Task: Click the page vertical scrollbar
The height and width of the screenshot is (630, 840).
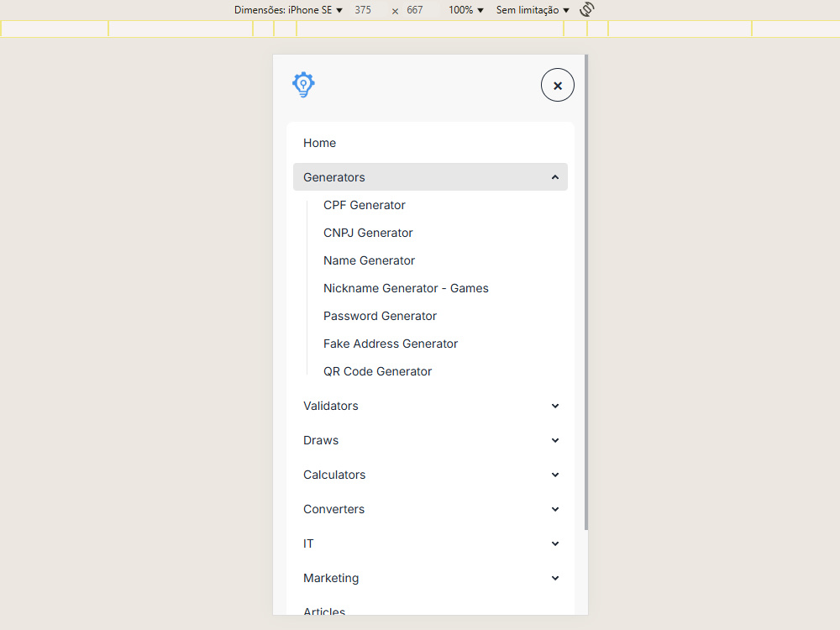Action: click(586, 292)
